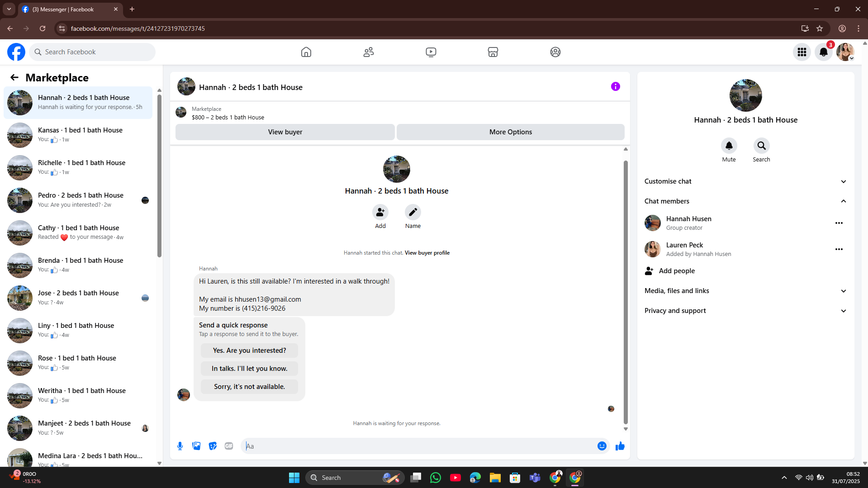Open options for Hannah Husen member
Image resolution: width=868 pixels, height=488 pixels.
(x=839, y=223)
